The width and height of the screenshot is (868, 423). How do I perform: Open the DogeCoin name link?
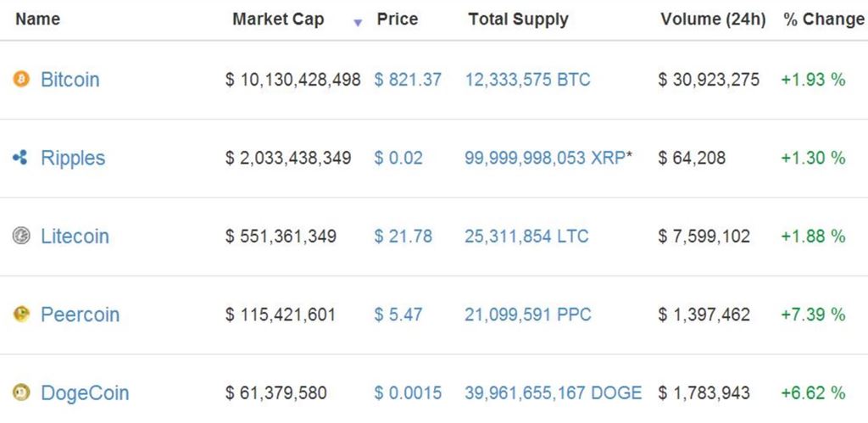pos(85,393)
